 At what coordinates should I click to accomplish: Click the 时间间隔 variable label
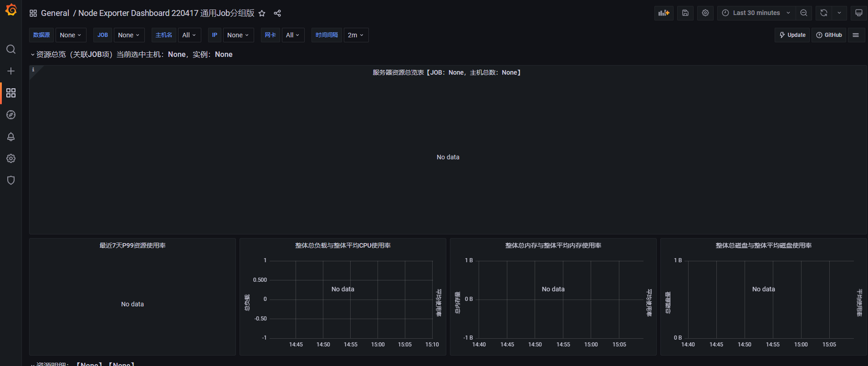tap(327, 35)
